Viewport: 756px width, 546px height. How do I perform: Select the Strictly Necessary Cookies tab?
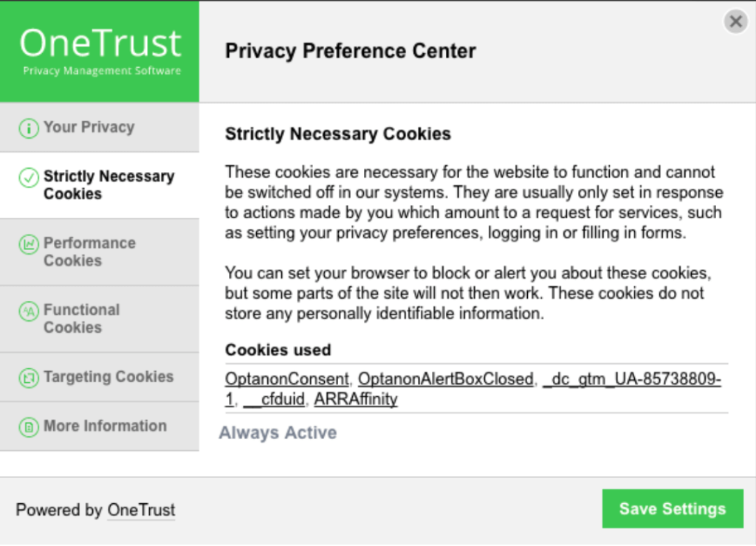click(100, 185)
